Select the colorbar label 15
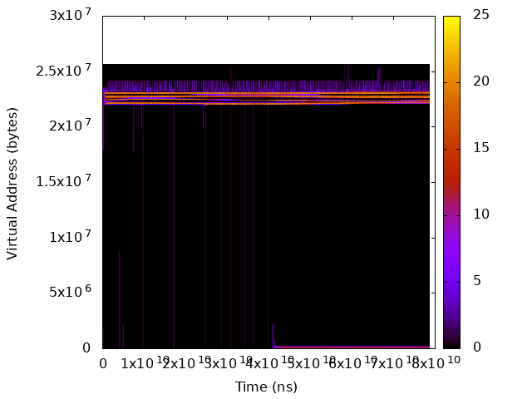This screenshot has width=532, height=399. [x=481, y=148]
